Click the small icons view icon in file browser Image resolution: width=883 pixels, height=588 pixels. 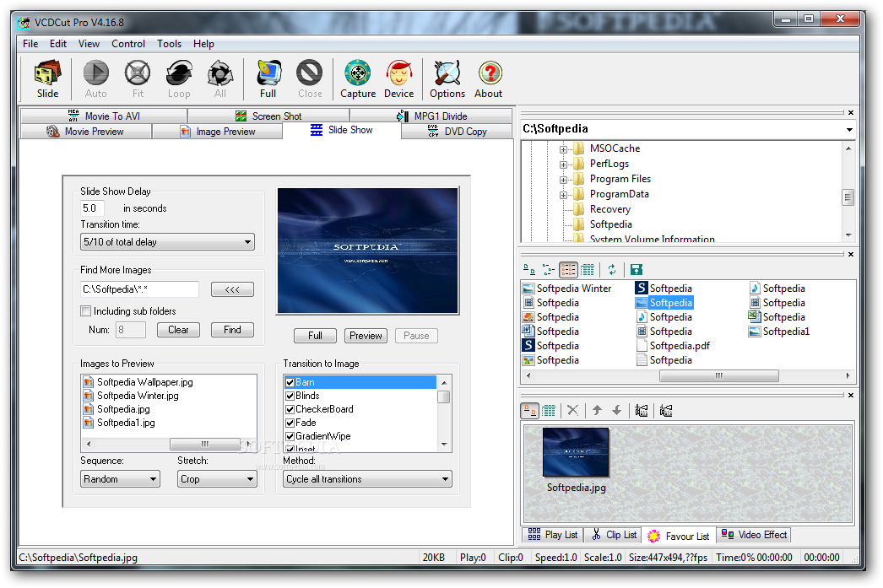(549, 270)
